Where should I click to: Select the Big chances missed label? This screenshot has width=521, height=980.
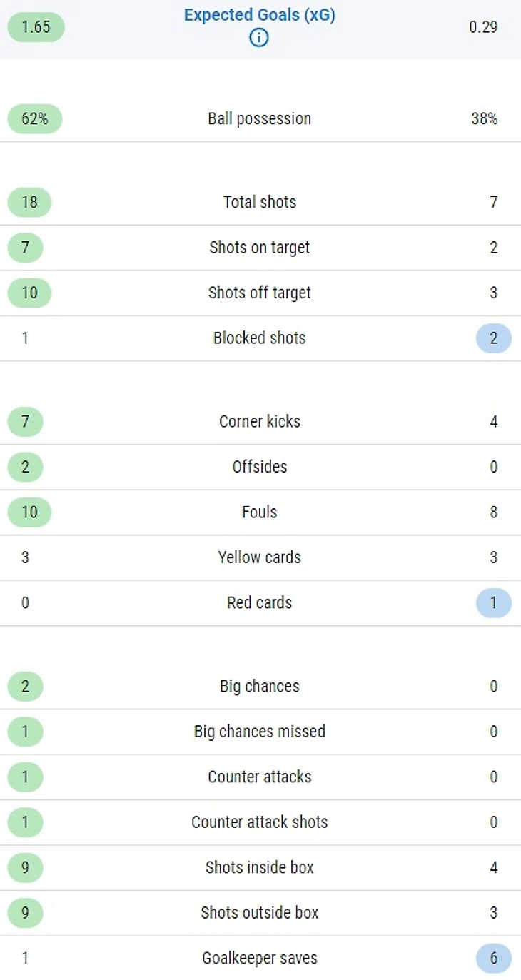pos(259,732)
